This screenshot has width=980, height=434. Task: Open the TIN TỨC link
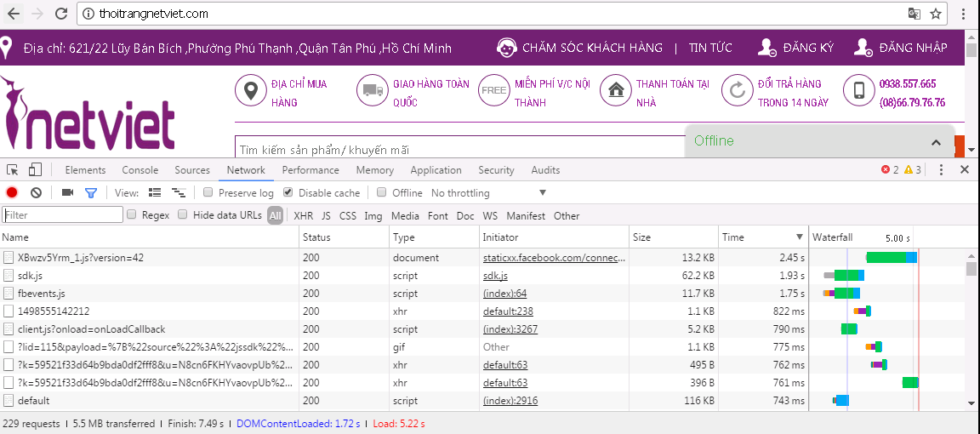pos(710,48)
